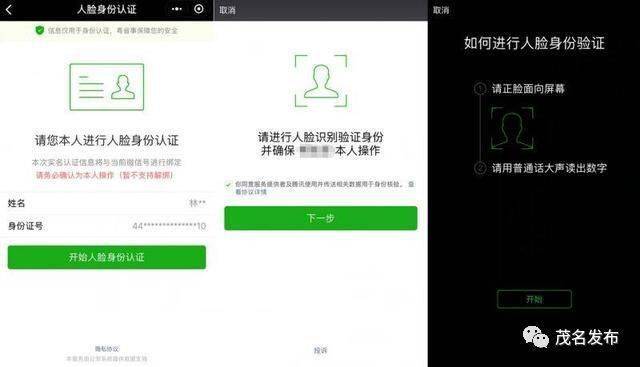Screen dimensions: 640x367
Task: Go back using the top-left arrow
Action: tap(9, 9)
